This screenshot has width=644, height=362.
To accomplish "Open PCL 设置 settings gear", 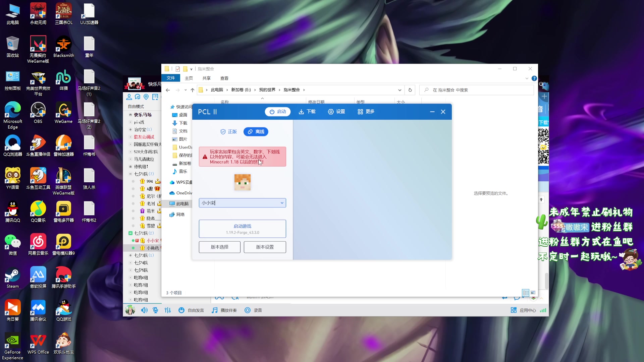I will pos(336,112).
